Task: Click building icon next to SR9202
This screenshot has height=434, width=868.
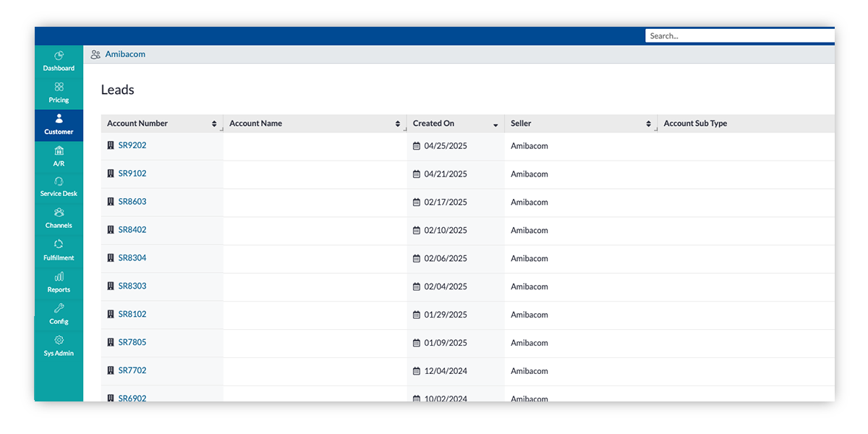Action: point(111,145)
